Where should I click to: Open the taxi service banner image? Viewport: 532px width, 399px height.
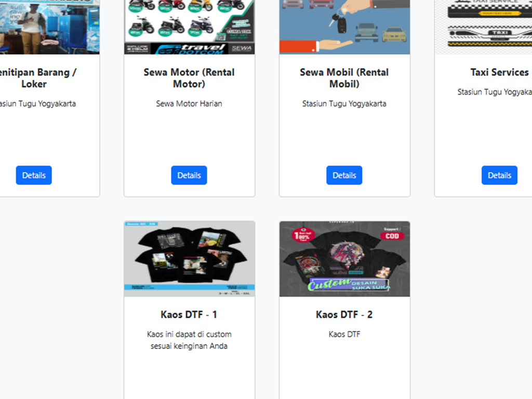coord(483,27)
